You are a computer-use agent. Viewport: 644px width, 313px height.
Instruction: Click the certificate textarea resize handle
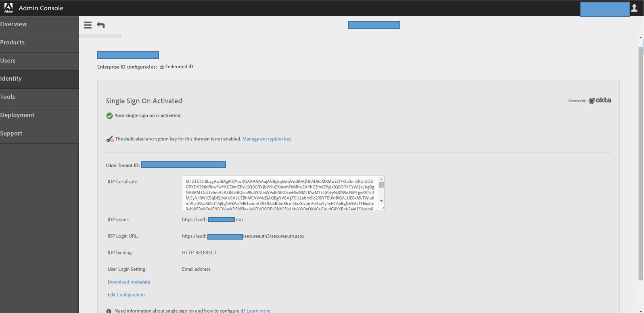pos(382,208)
